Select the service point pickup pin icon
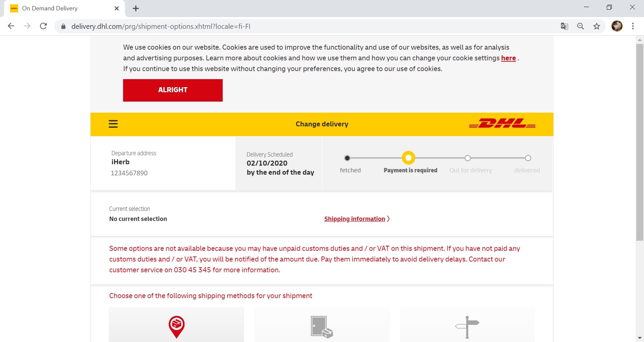This screenshot has width=644, height=342. coord(176,327)
